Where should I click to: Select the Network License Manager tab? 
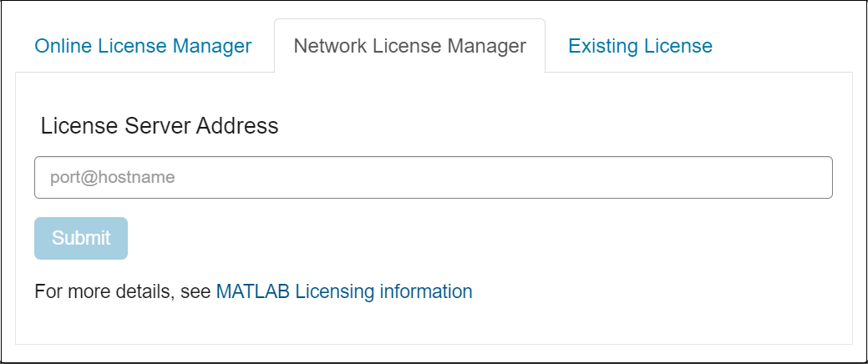pyautogui.click(x=409, y=46)
